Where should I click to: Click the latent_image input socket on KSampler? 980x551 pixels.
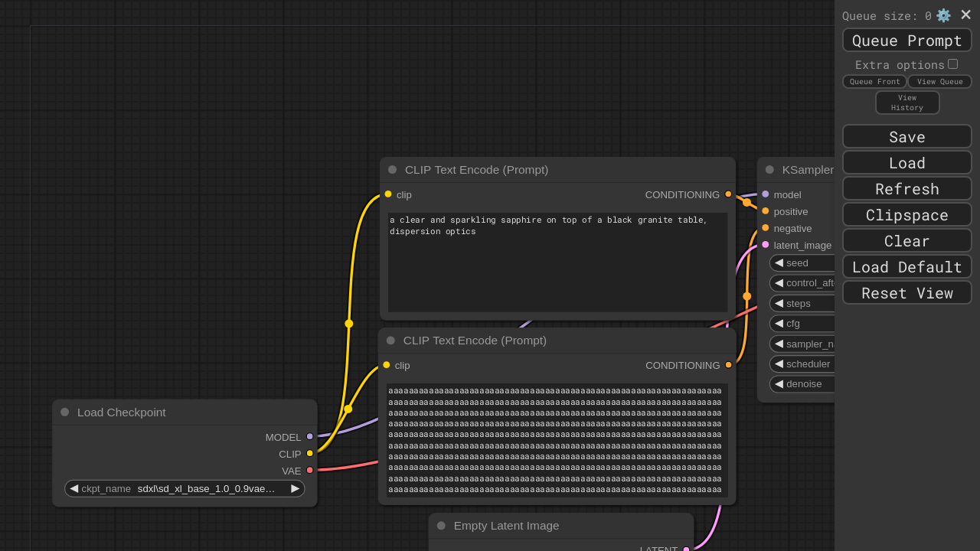[766, 245]
